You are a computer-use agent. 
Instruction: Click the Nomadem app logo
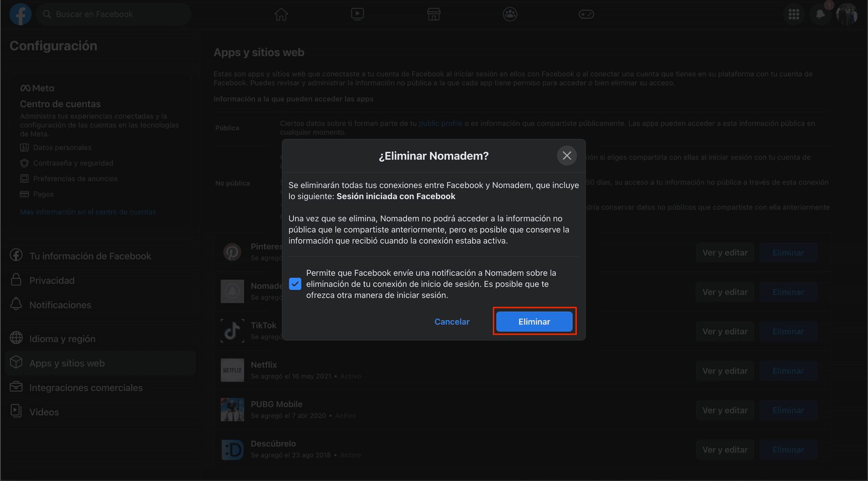(x=232, y=291)
